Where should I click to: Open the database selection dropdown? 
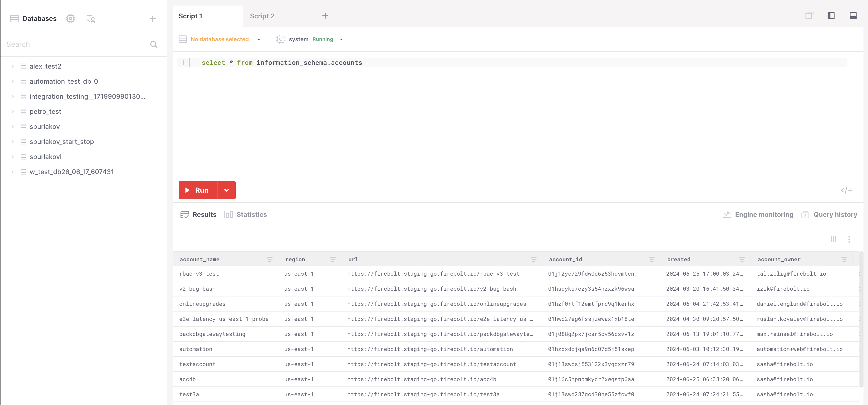coord(259,39)
